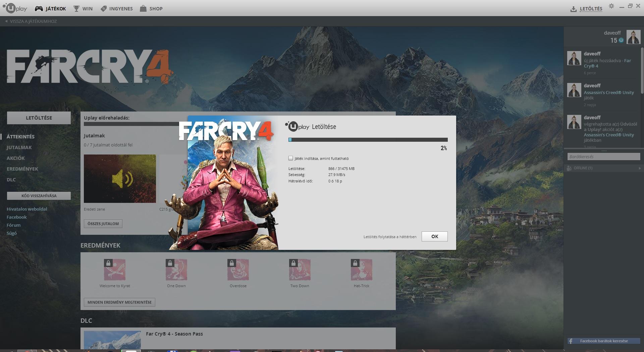The image size is (644, 352).
Task: Click Two Down achievement icon
Action: tap(300, 270)
